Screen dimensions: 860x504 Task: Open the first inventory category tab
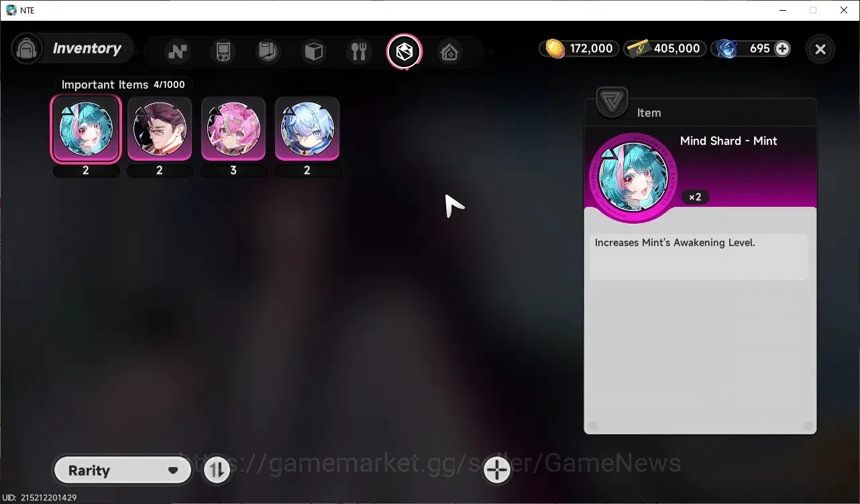[x=178, y=52]
